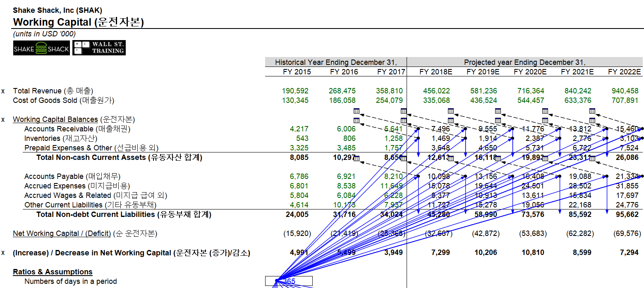The height and width of the screenshot is (288, 644).
Task: Select the FY 2018E column header
Action: pos(436,72)
